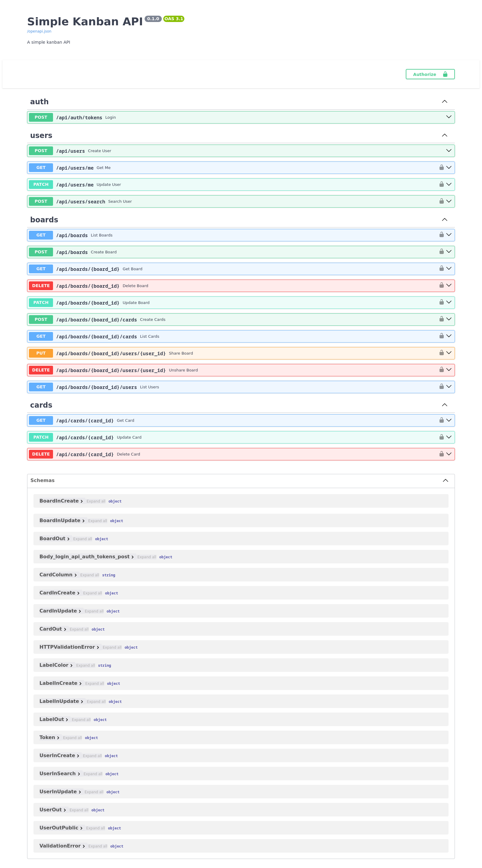This screenshot has width=482, height=868.
Task: Expand the BoardInCreate schema
Action: click(82, 501)
